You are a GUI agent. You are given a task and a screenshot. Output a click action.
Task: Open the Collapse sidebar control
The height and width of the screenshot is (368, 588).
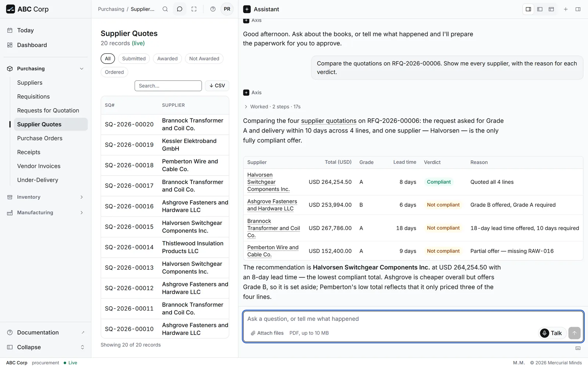click(46, 347)
